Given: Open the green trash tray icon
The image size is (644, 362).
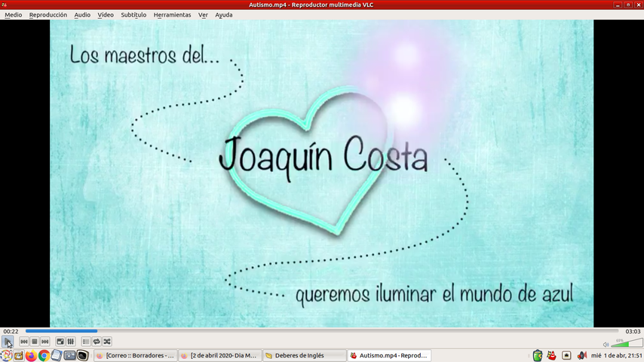Looking at the screenshot, I should click(538, 355).
